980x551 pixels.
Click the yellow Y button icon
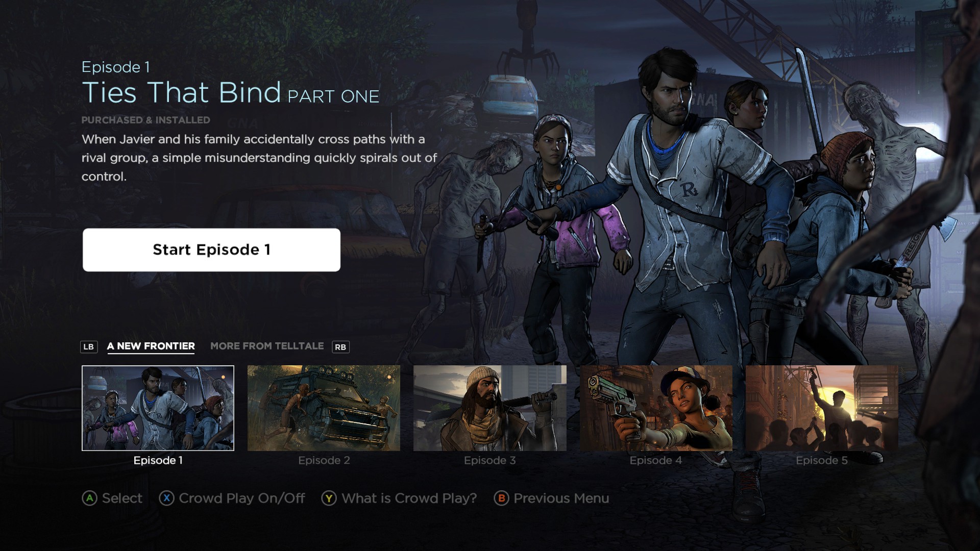click(x=329, y=498)
